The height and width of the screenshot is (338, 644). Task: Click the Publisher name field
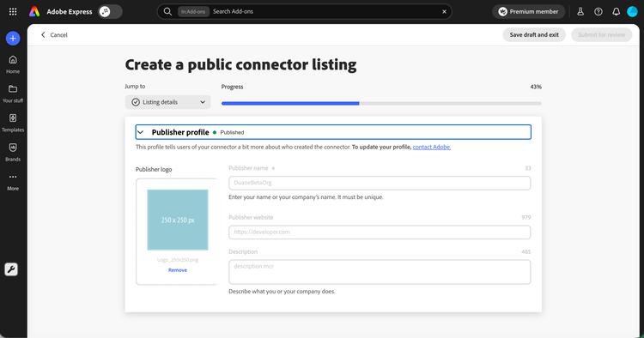[380, 183]
